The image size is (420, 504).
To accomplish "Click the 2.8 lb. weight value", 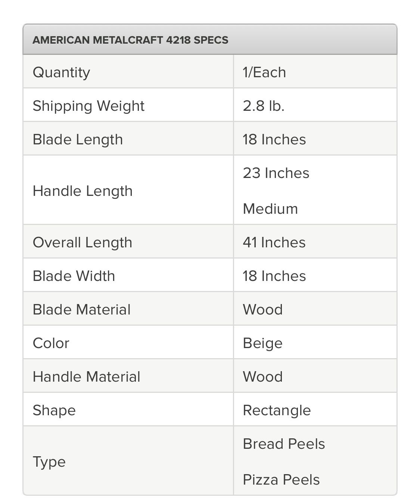I will (264, 106).
